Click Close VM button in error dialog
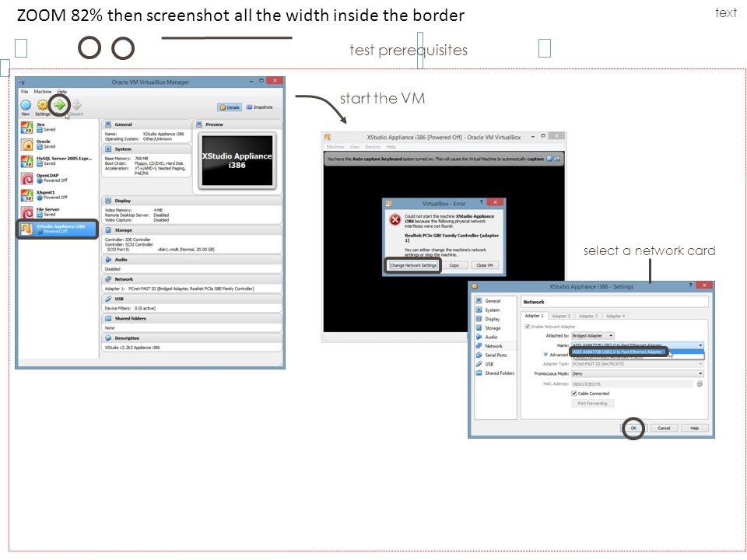Viewport: 747px width, 560px height. point(485,265)
